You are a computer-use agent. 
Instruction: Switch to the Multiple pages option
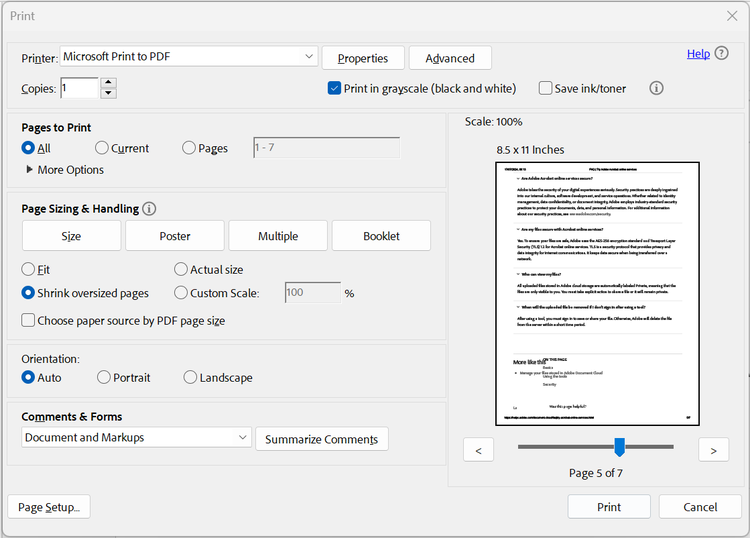tap(278, 236)
